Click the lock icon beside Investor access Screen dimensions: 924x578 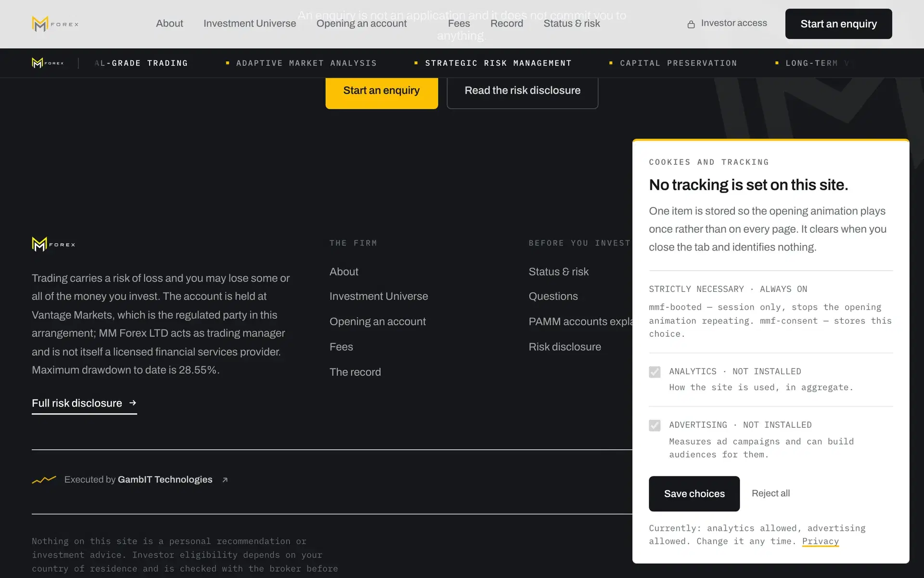click(x=691, y=24)
